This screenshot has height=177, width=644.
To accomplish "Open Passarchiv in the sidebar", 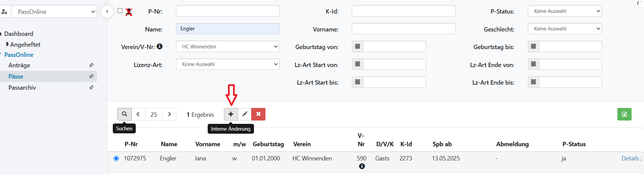I will tap(22, 88).
